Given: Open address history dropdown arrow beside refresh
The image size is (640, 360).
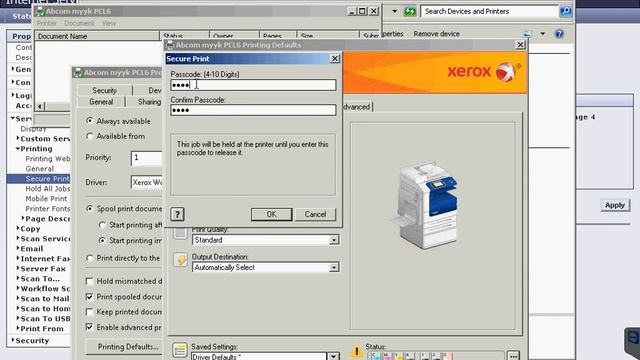Looking at the screenshot, I should point(394,11).
